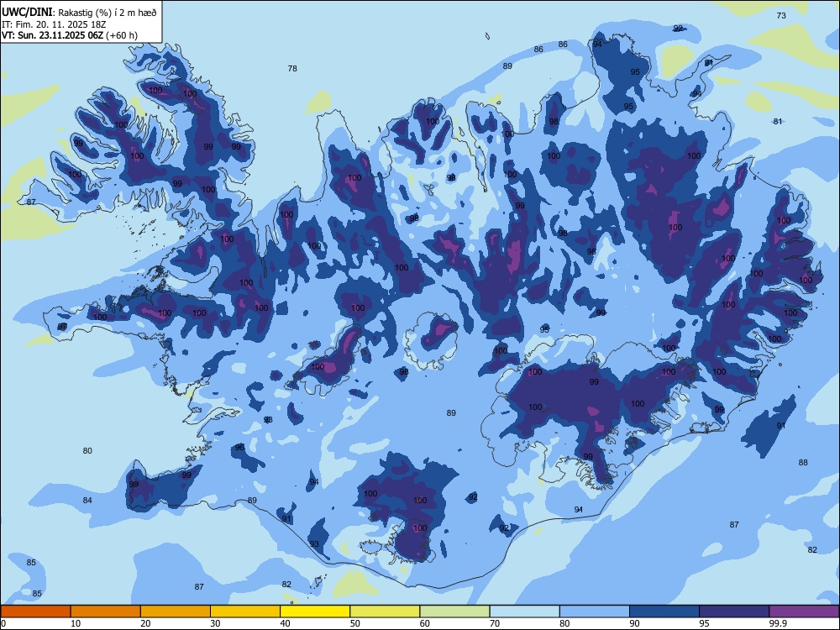Click the legend tick label 10

(x=76, y=623)
